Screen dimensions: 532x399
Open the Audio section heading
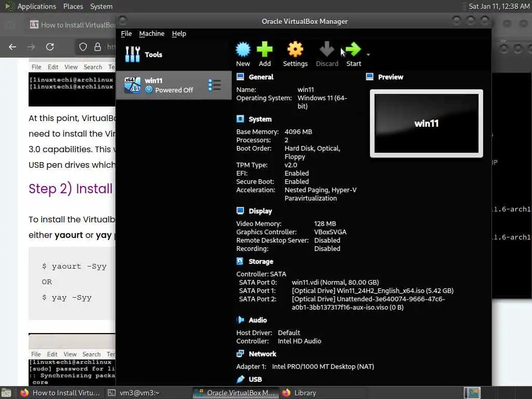click(258, 320)
